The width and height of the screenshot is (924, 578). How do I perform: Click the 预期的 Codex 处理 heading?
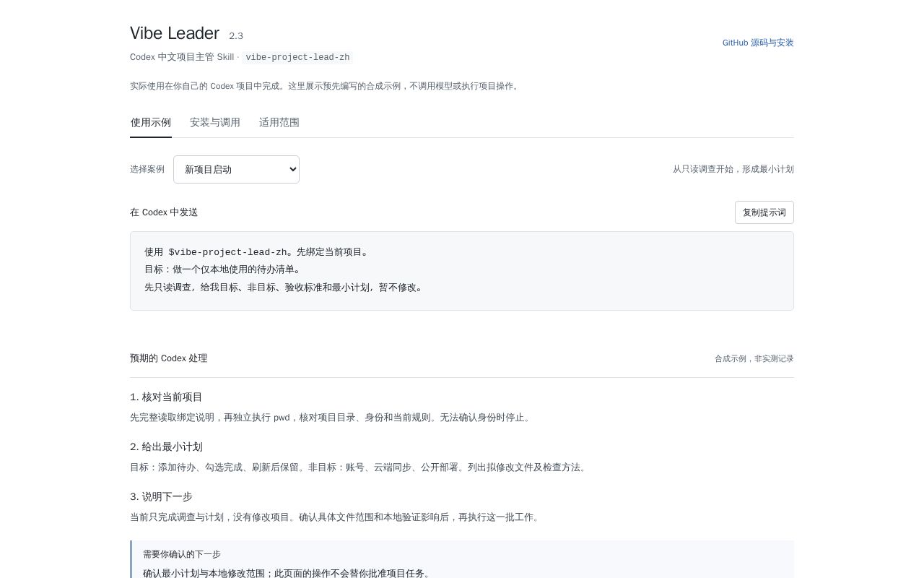pos(169,358)
